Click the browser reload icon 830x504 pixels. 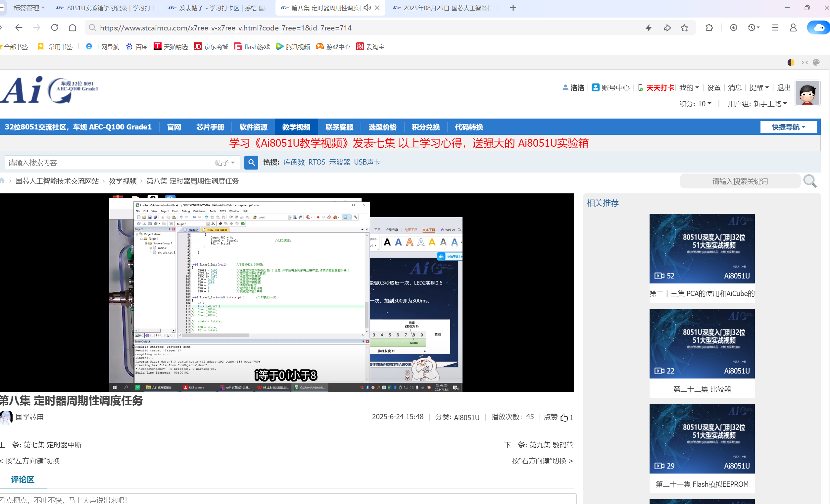click(55, 27)
